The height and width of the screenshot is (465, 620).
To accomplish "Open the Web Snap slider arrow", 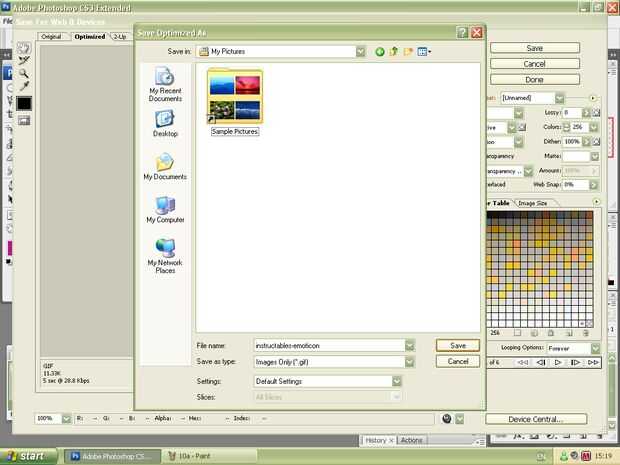I will [593, 185].
